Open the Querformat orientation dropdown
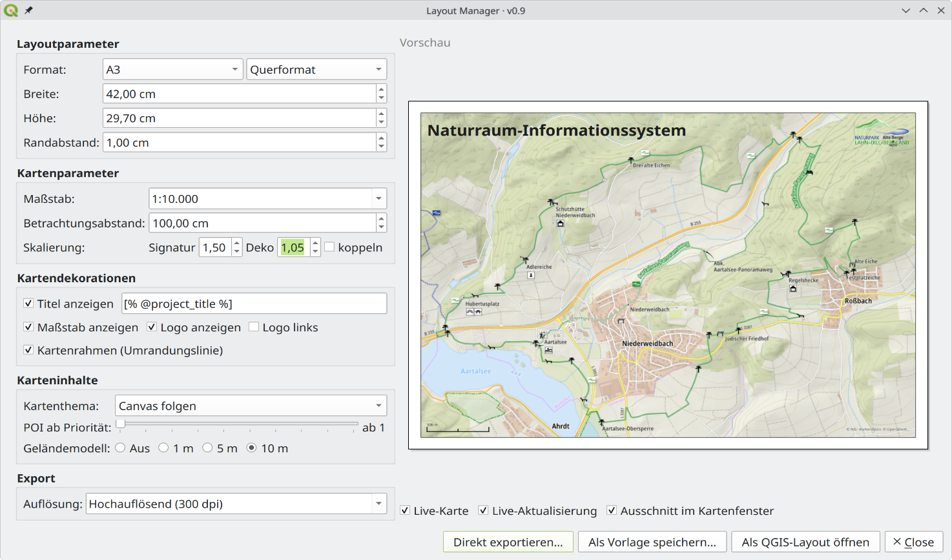The height and width of the screenshot is (560, 952). [316, 69]
